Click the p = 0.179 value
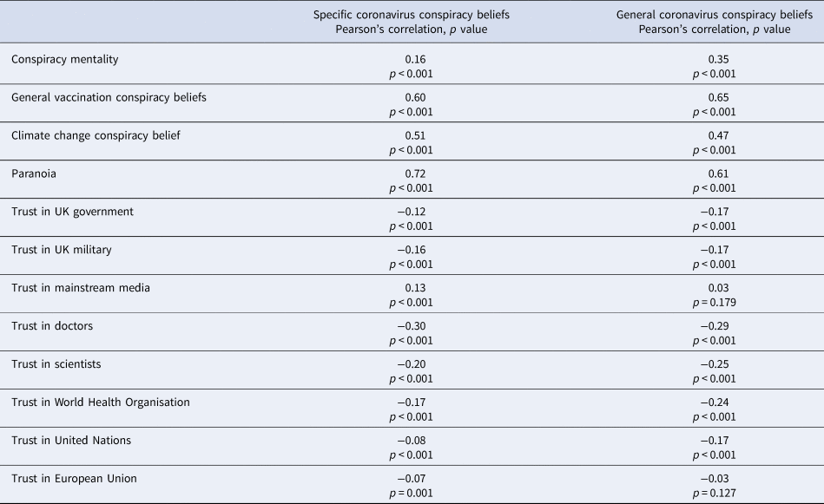 coord(715,303)
